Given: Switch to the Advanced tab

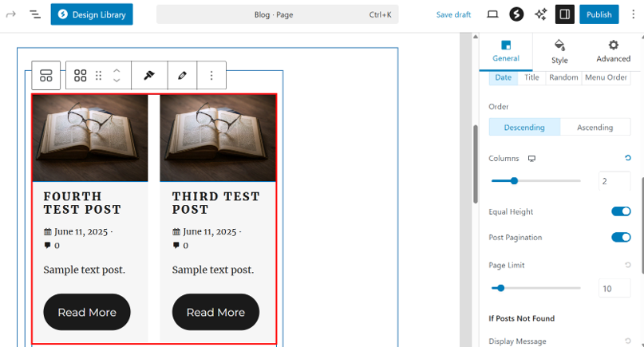Looking at the screenshot, I should click(x=613, y=51).
